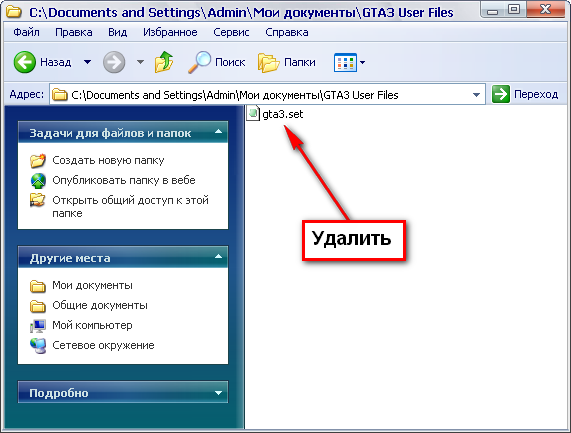Screen dimensions: 571x433
Task: Open the Файл menu
Action: [x=27, y=32]
